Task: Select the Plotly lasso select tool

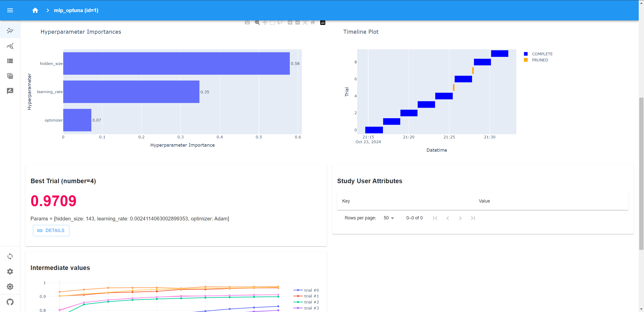Action: 280,23
